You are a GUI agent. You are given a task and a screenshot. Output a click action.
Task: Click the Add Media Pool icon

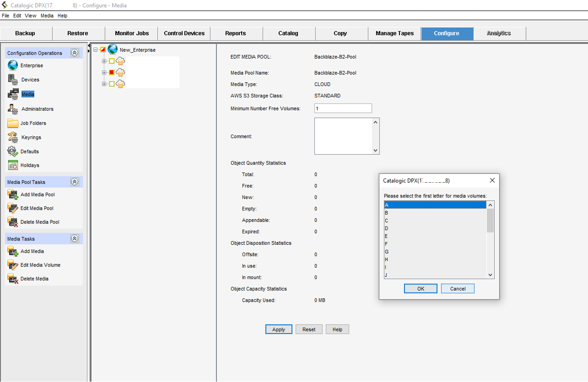coord(13,194)
